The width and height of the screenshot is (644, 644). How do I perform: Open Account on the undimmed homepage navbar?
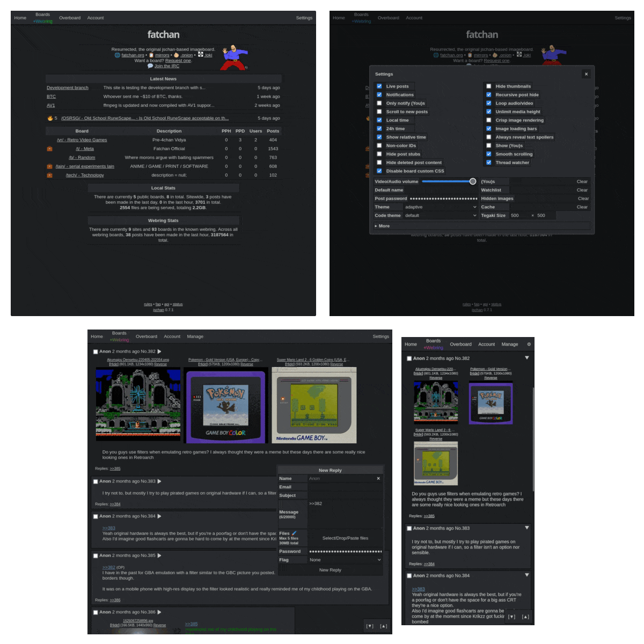tap(96, 18)
